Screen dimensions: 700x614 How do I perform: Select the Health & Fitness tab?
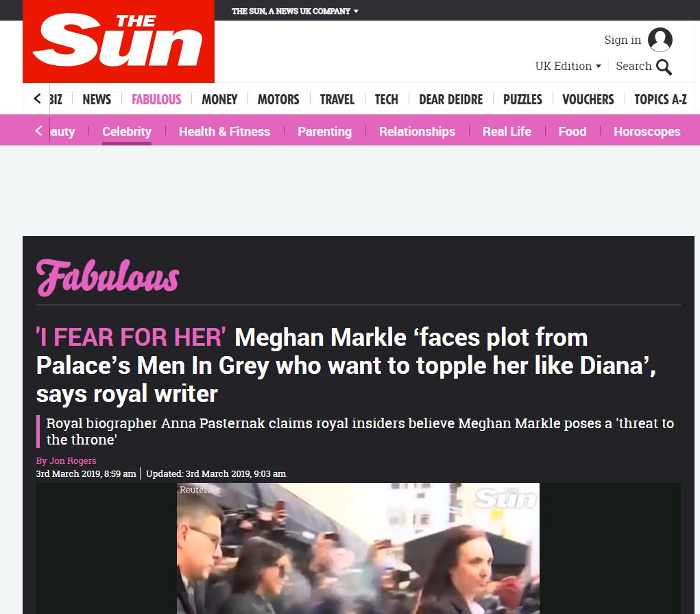pyautogui.click(x=225, y=132)
